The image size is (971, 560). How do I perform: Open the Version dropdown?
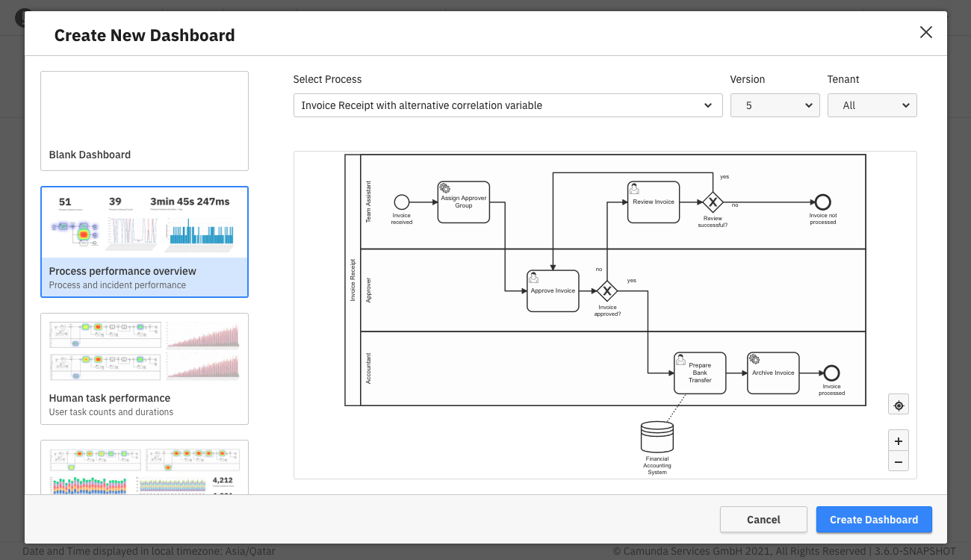tap(775, 105)
